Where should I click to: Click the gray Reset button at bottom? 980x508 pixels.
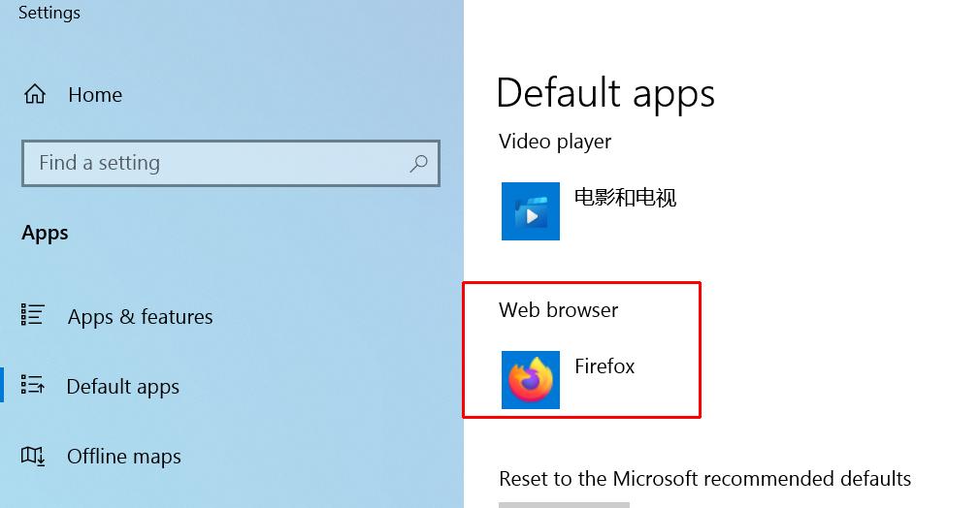(x=564, y=505)
